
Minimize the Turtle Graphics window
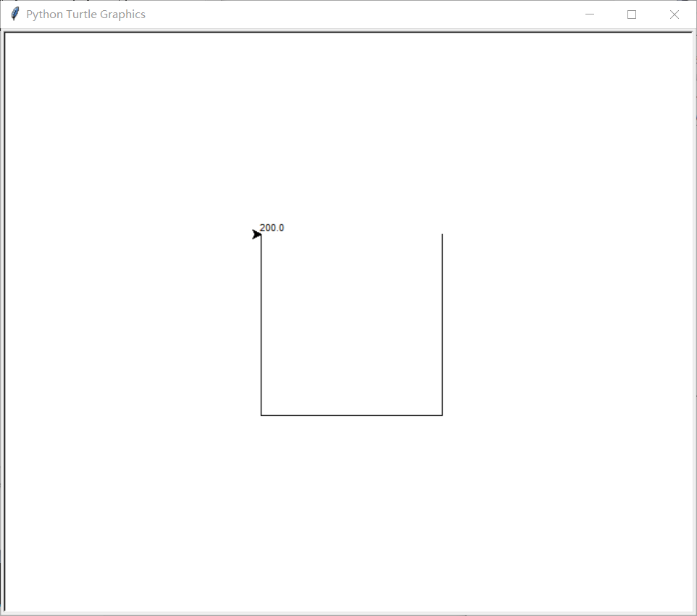(590, 14)
